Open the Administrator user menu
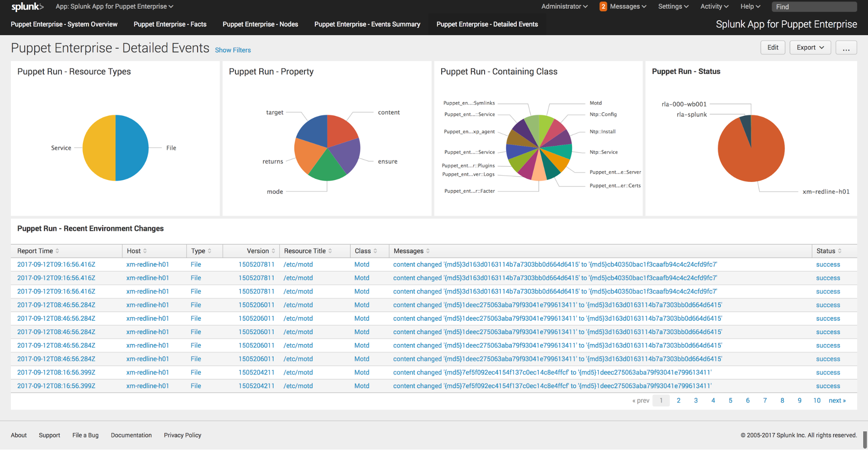This screenshot has height=450, width=868. pyautogui.click(x=563, y=7)
